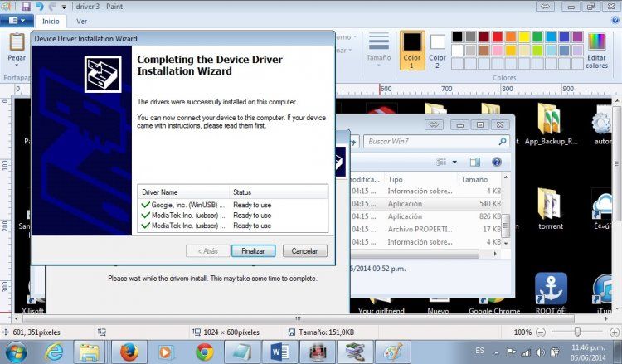Undo the last action in Paint
Screen dimensions: 622x364
tap(39, 7)
